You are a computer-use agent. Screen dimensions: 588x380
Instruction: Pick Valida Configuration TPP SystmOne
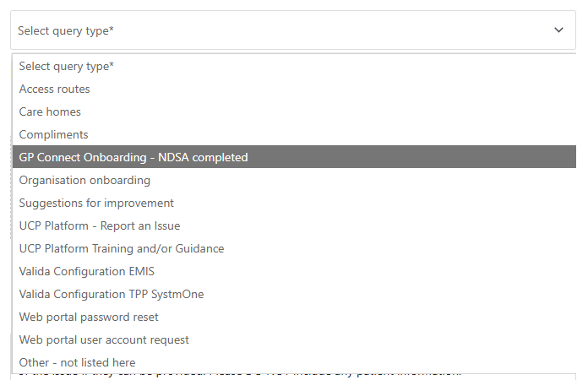[x=112, y=294]
